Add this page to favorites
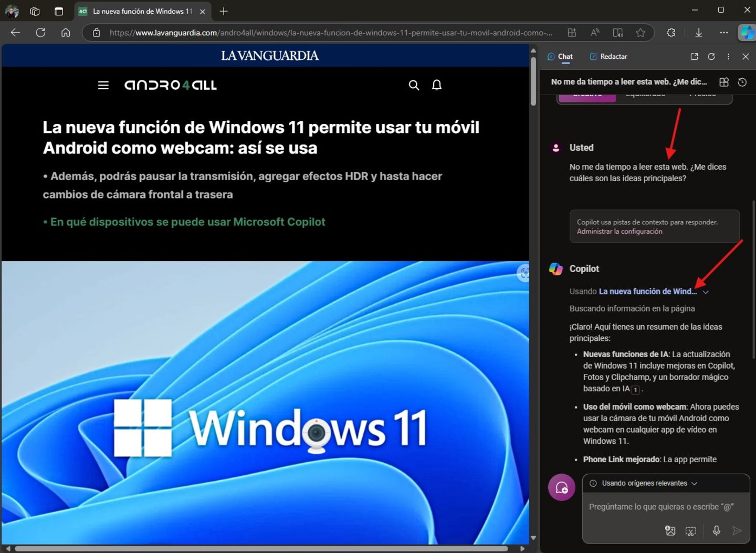Screen dimensions: 756x553 coord(640,33)
